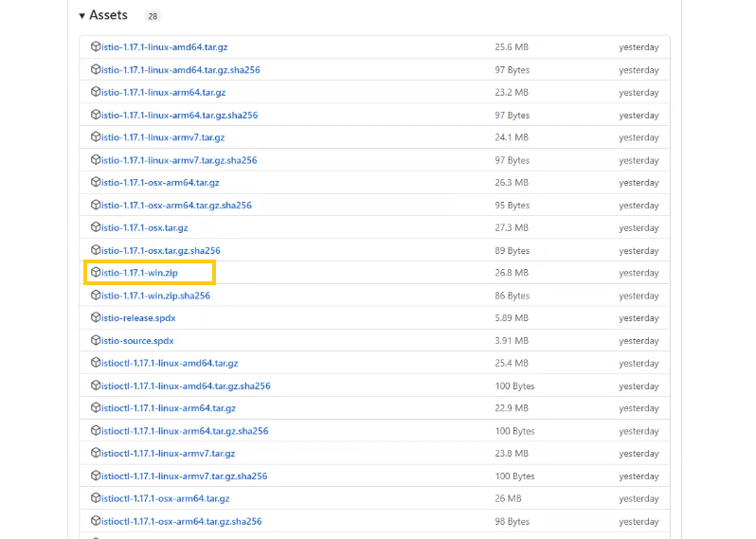
Task: Collapse the Assets section triangle
Action: click(82, 16)
